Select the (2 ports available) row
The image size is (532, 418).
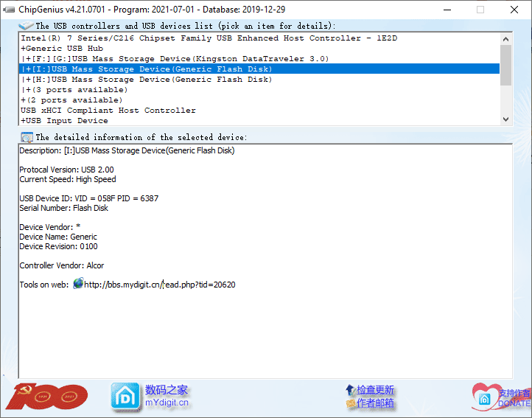pos(259,100)
